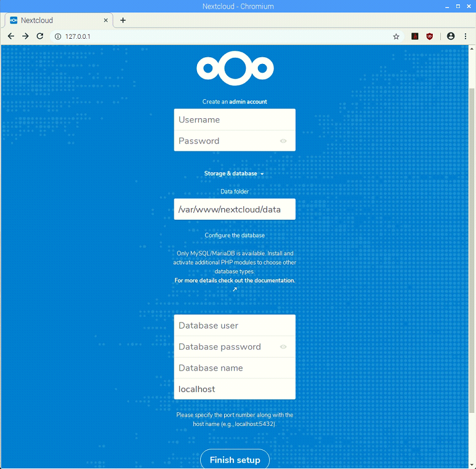
Task: Open the documentation details link
Action: (x=235, y=281)
